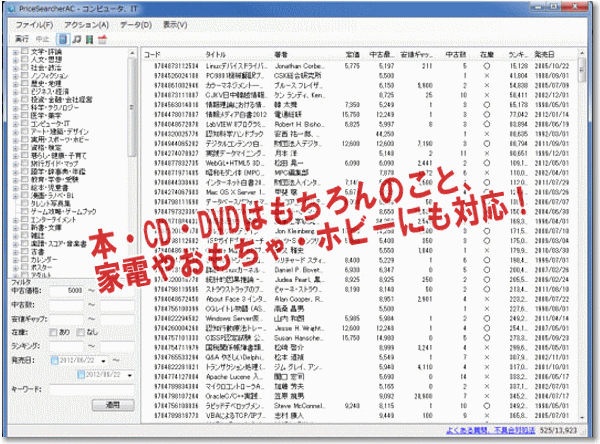The image size is (600, 444).
Task: Select the row by author Daniel P. Bovet
Action: coord(361,270)
